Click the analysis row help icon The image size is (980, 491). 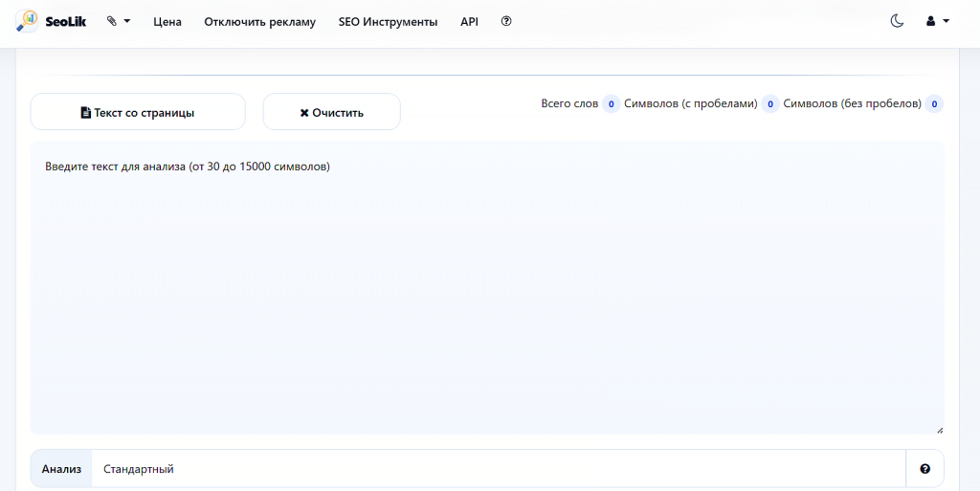(925, 469)
